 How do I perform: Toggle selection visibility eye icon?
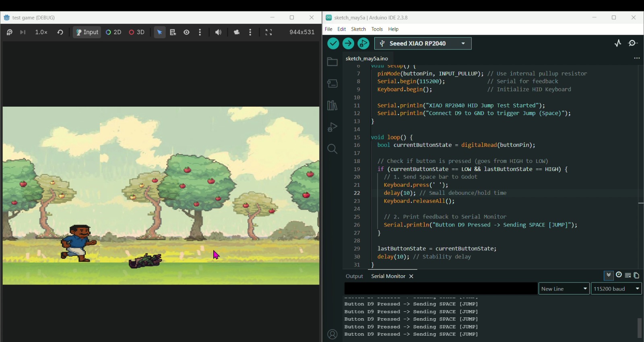[187, 32]
